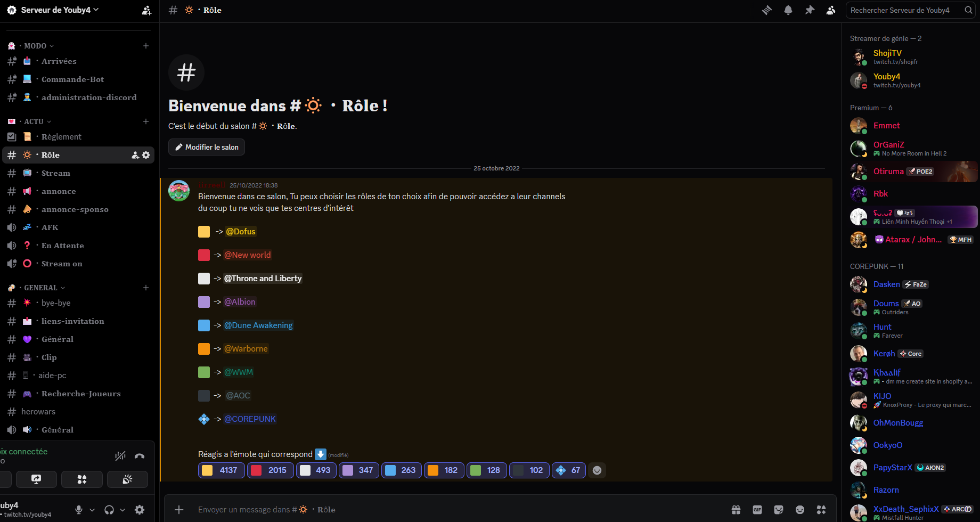Deafen with the headphones icon
The image size is (980, 522).
point(109,510)
